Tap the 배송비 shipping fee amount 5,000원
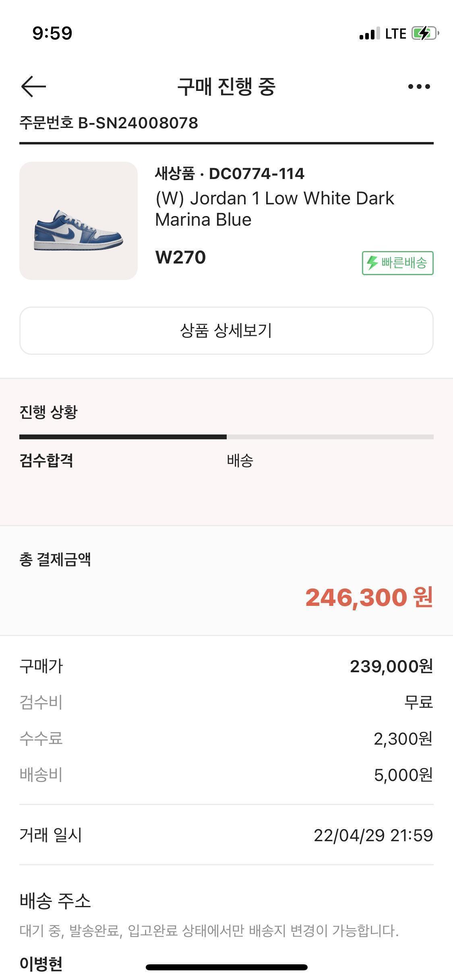453x980 pixels. point(403,775)
